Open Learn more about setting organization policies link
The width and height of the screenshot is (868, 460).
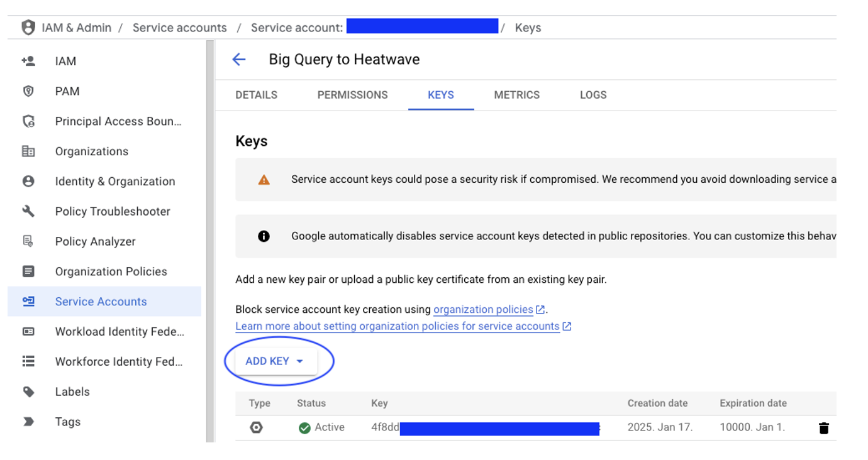(x=397, y=326)
